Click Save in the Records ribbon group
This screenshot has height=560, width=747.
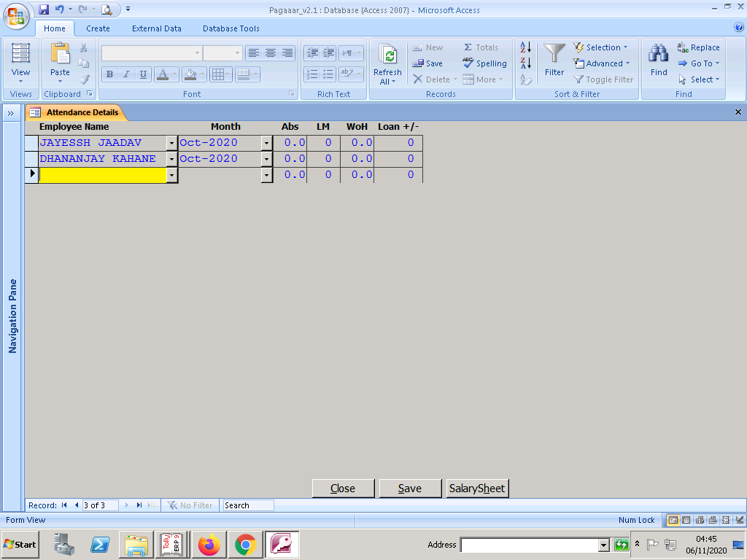click(x=427, y=63)
